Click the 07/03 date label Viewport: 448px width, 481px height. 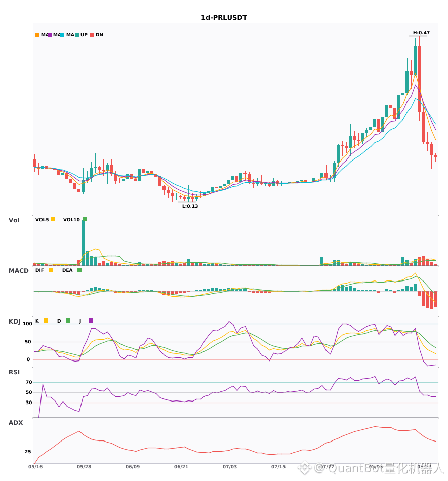230,467
